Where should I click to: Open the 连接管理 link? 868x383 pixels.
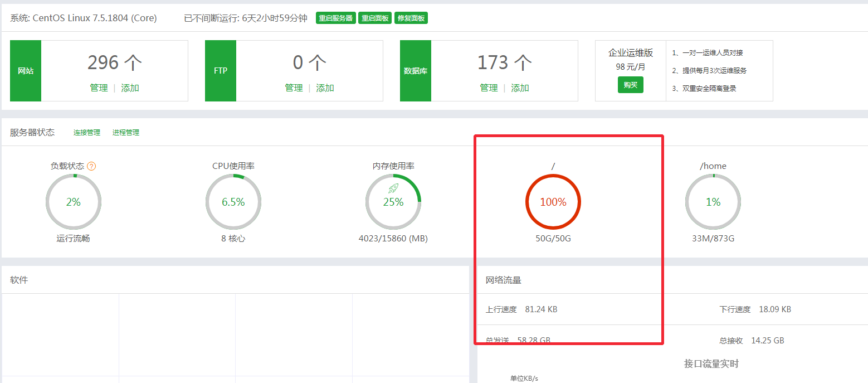click(x=87, y=133)
